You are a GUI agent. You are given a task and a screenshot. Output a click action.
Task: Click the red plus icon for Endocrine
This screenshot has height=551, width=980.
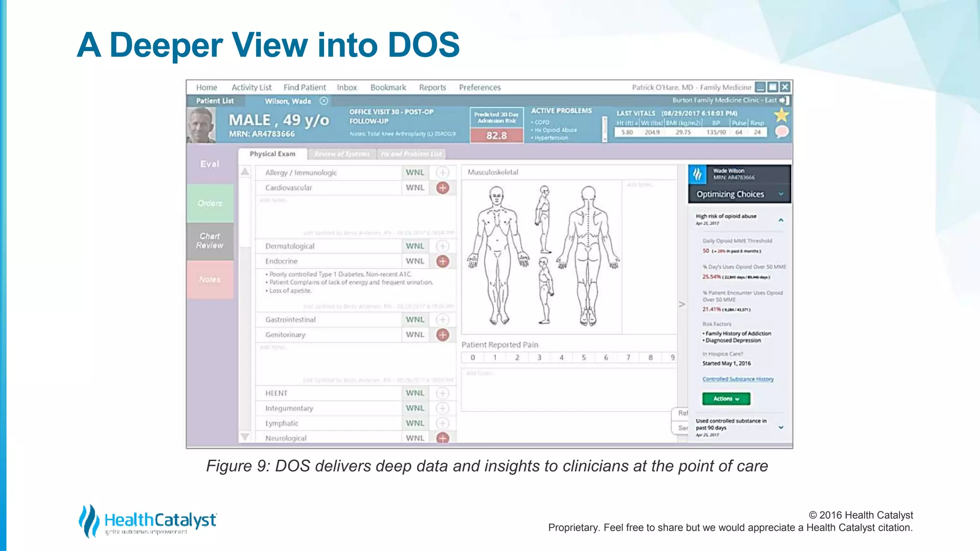pyautogui.click(x=443, y=261)
